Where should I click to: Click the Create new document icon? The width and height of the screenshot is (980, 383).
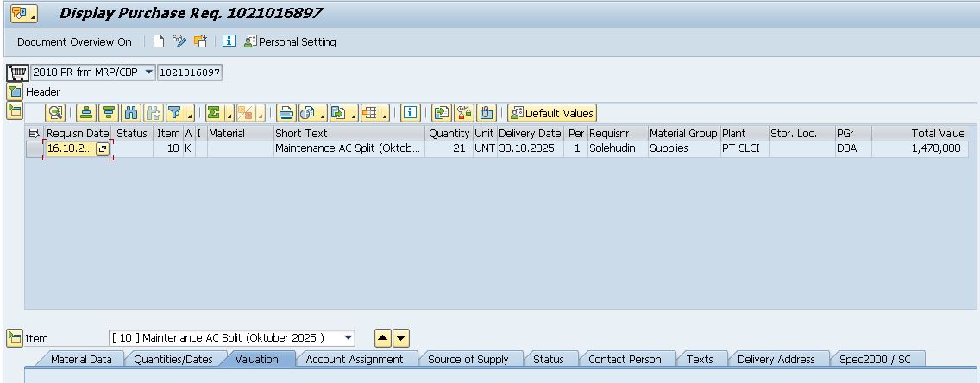pyautogui.click(x=159, y=41)
